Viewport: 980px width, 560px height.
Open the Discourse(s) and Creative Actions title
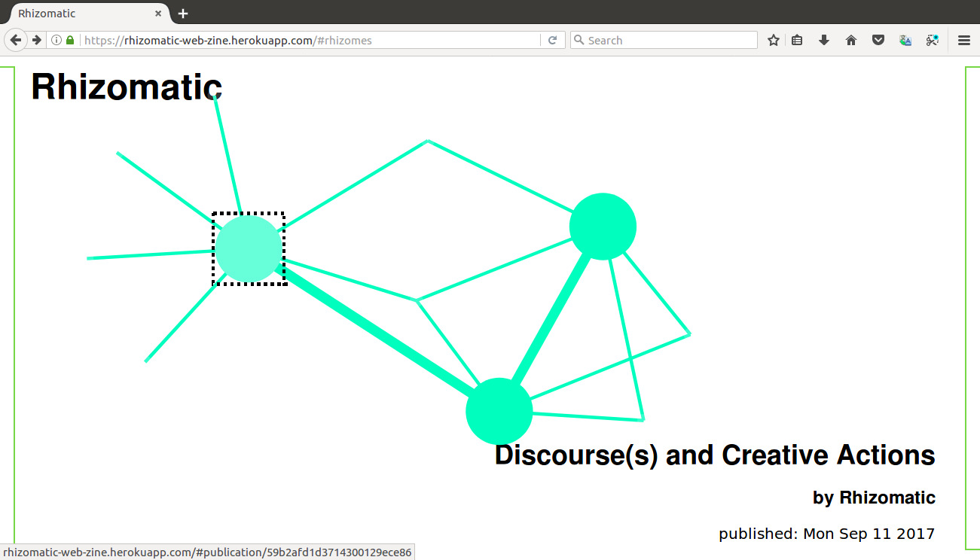pyautogui.click(x=714, y=455)
